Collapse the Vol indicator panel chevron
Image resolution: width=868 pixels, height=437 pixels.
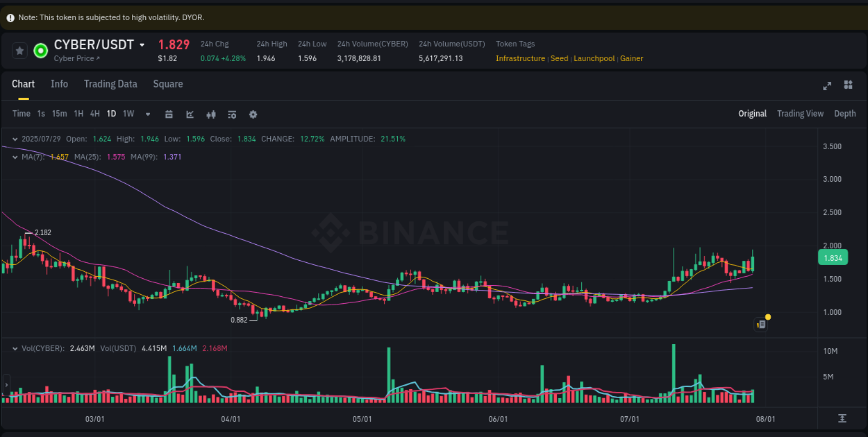[14, 348]
